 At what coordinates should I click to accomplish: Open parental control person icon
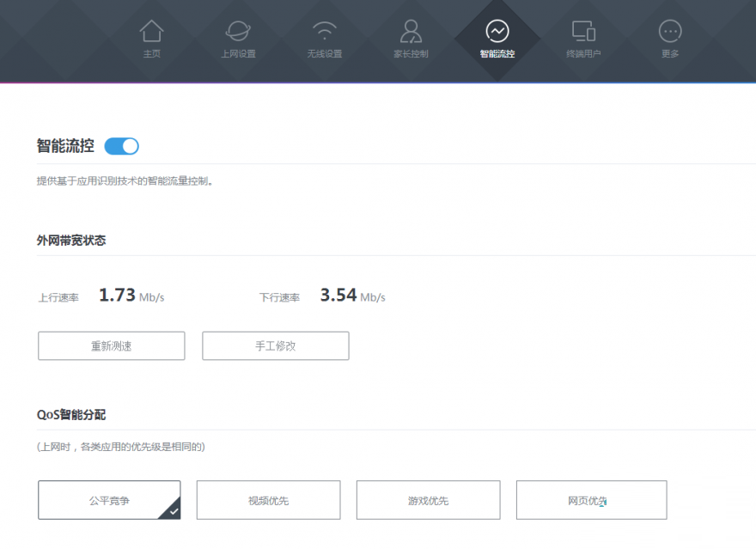pyautogui.click(x=411, y=32)
